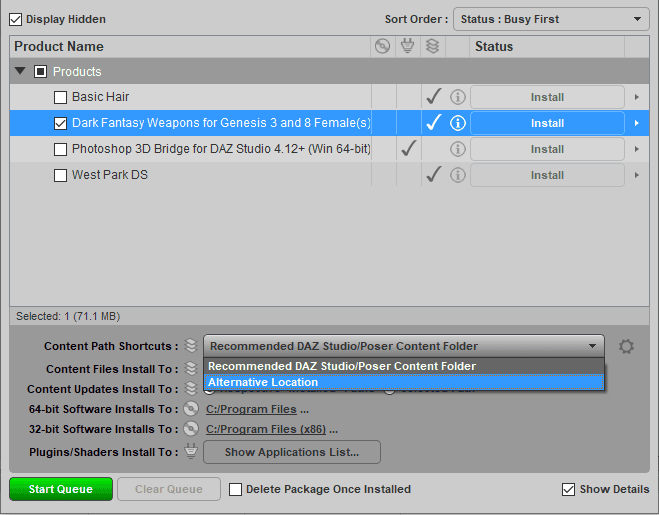Install the Basic Hair product
The height and width of the screenshot is (515, 659).
(547, 97)
